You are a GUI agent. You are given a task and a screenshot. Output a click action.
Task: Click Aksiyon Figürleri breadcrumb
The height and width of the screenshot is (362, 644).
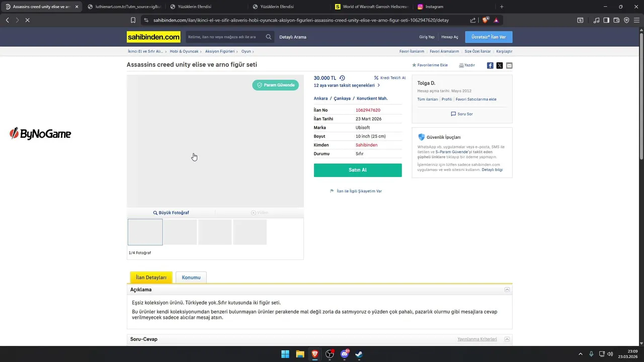pyautogui.click(x=220, y=51)
